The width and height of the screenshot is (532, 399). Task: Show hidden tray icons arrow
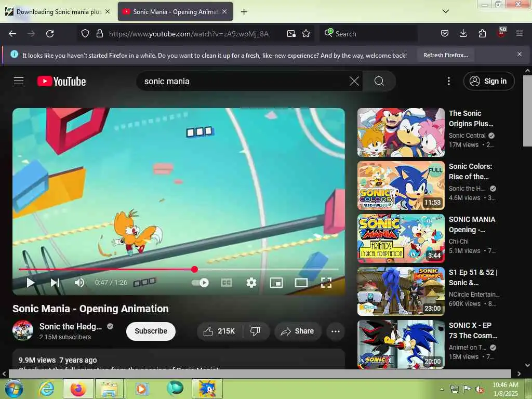[442, 389]
